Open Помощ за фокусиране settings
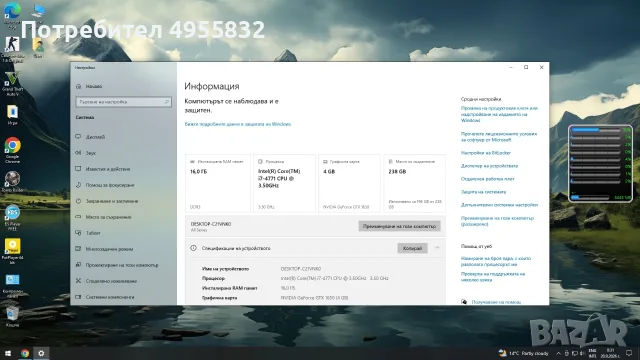The image size is (640, 360). point(110,185)
